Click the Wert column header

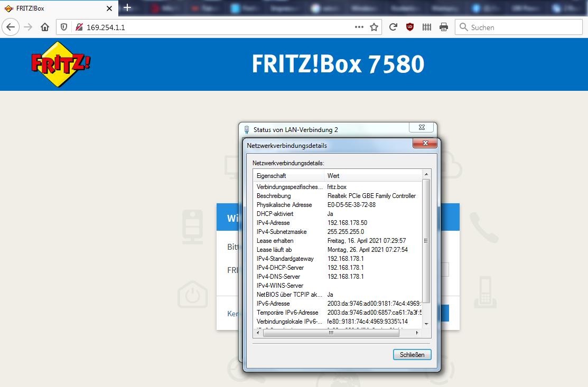coord(373,176)
